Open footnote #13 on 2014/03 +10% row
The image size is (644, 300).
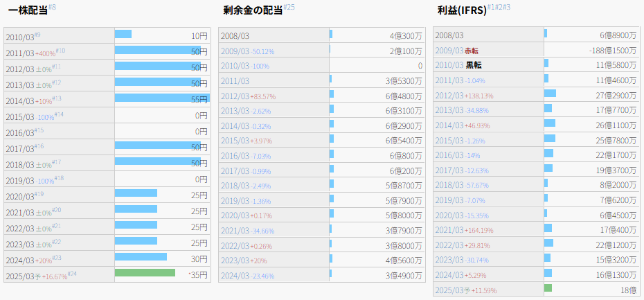click(x=57, y=98)
